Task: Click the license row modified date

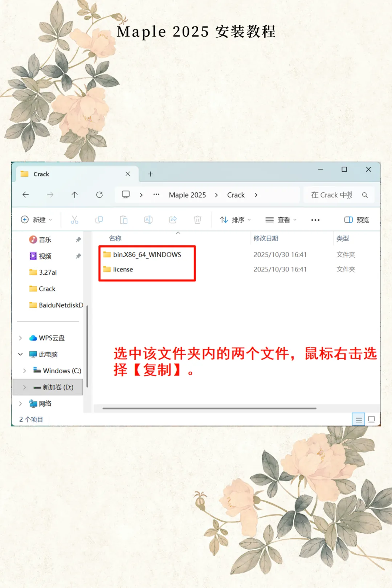Action: point(280,269)
